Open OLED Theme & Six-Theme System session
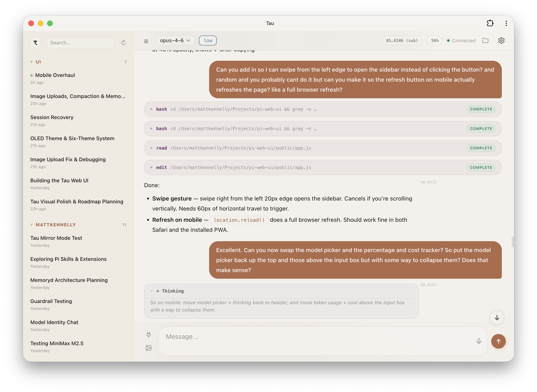The height and width of the screenshot is (392, 537). click(78, 142)
